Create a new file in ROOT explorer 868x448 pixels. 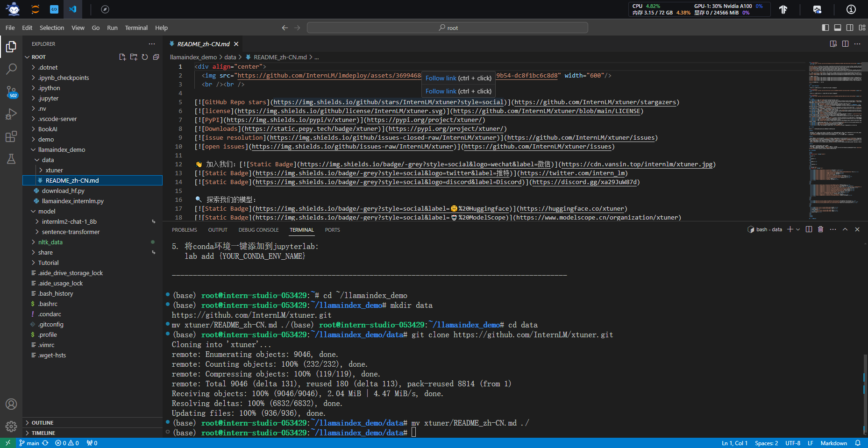(x=122, y=57)
